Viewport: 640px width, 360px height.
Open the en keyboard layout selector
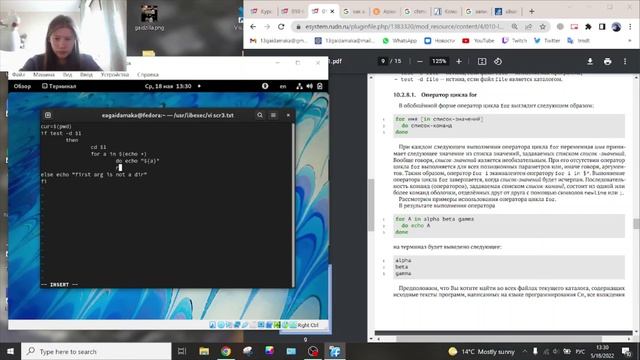(282, 86)
